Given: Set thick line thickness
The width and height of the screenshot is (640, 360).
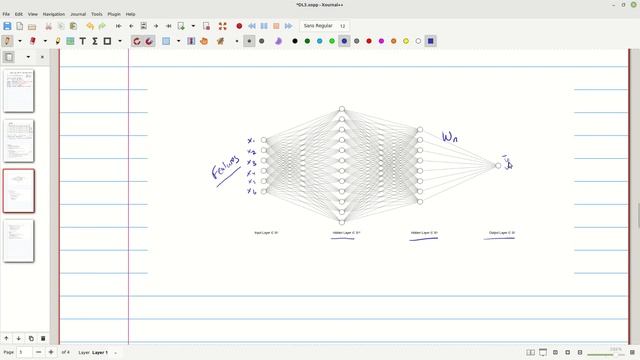Looking at the screenshot, I should (262, 41).
